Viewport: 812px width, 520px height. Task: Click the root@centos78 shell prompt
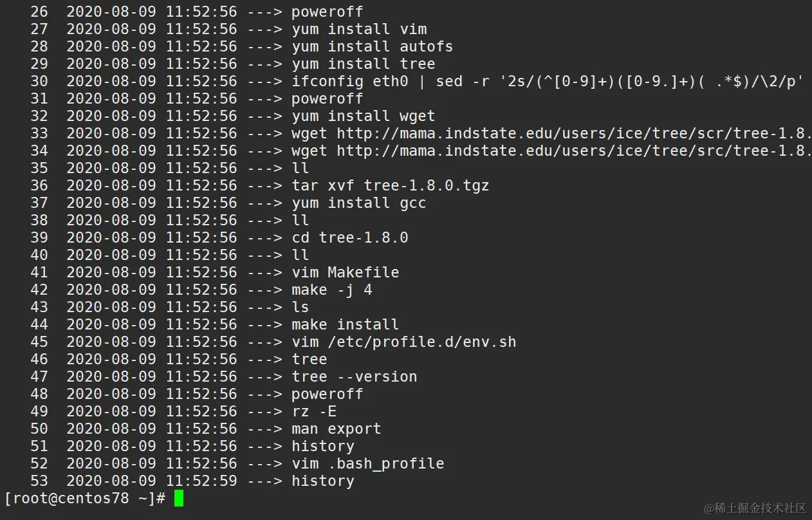point(85,498)
